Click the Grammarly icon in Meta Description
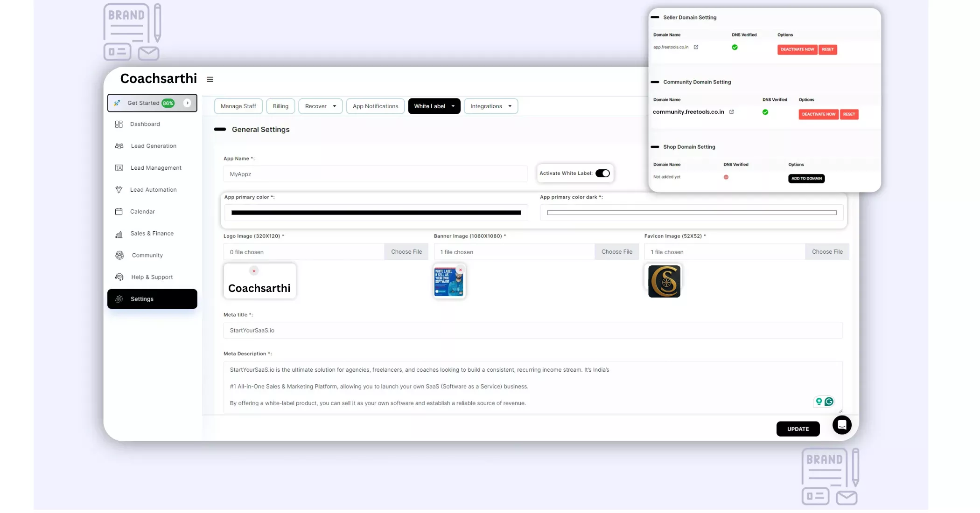This screenshot has height=513, width=980. coord(829,402)
